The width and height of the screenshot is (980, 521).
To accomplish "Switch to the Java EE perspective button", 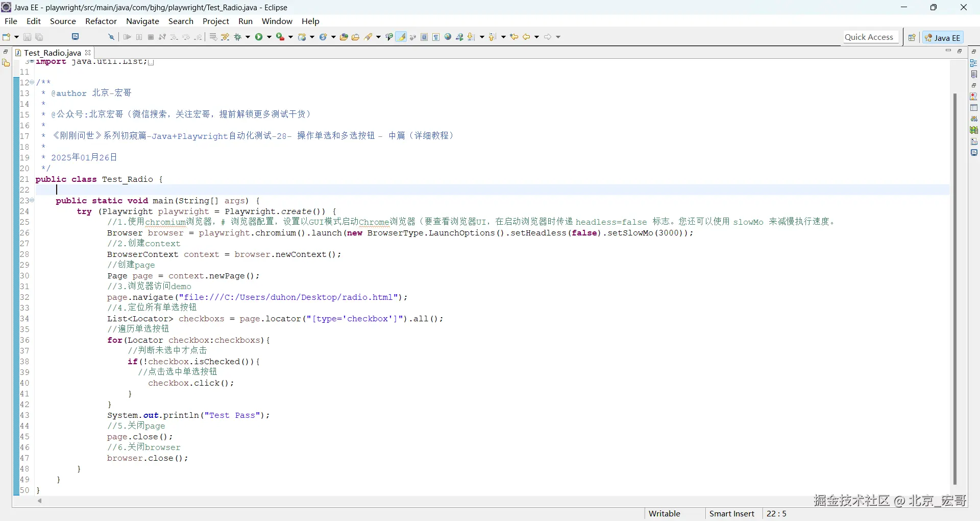I will [x=943, y=37].
